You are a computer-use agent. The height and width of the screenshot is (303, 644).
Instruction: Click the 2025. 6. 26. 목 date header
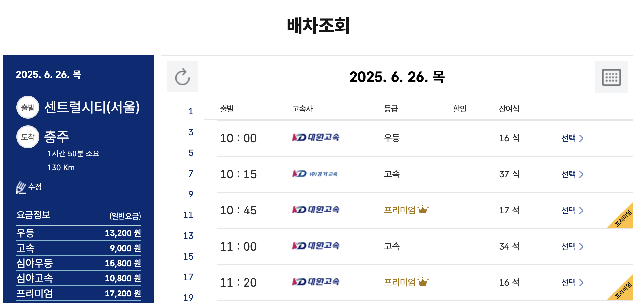[x=397, y=78]
